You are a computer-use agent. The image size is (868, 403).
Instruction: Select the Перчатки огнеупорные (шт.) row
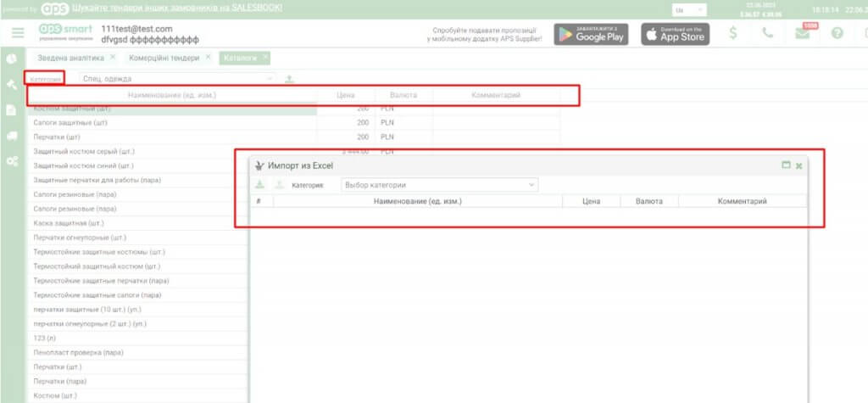pos(138,238)
